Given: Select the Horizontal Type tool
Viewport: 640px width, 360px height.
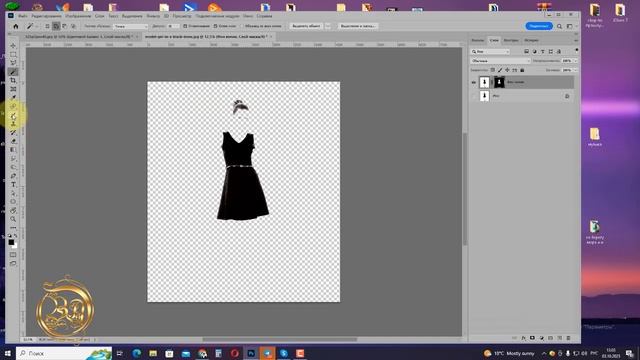Looking at the screenshot, I should 13,184.
